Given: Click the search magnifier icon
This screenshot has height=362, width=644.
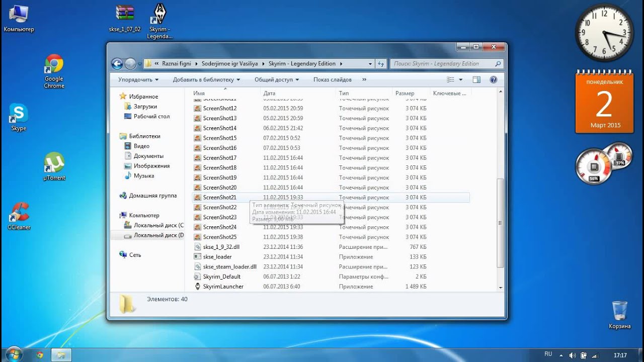Looking at the screenshot, I should point(498,64).
